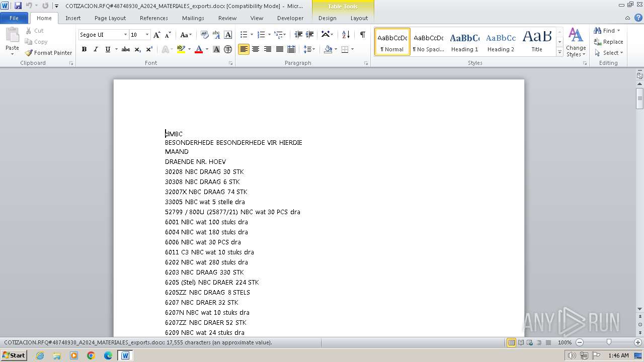The height and width of the screenshot is (362, 644).
Task: Switch to Table Tools Design tab
Action: [328, 18]
